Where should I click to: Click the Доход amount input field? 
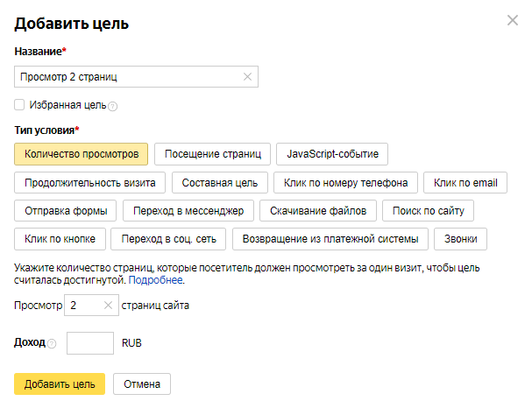click(x=90, y=343)
